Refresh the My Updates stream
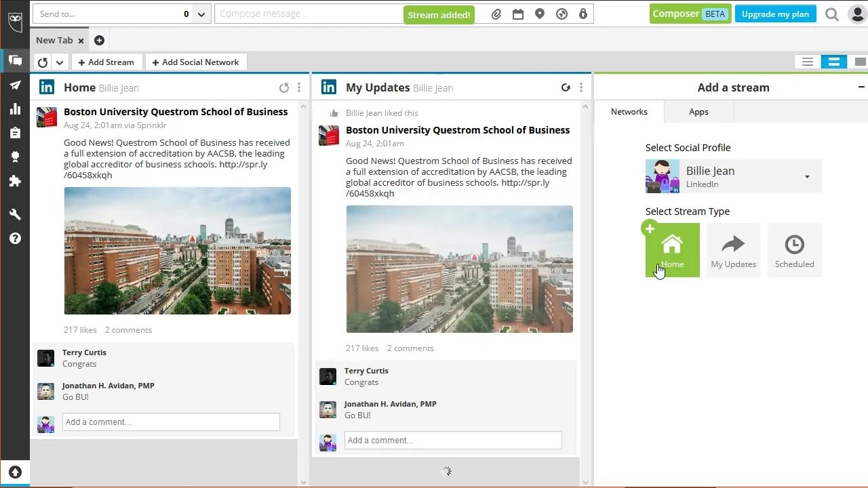This screenshot has width=868, height=488. 566,87
